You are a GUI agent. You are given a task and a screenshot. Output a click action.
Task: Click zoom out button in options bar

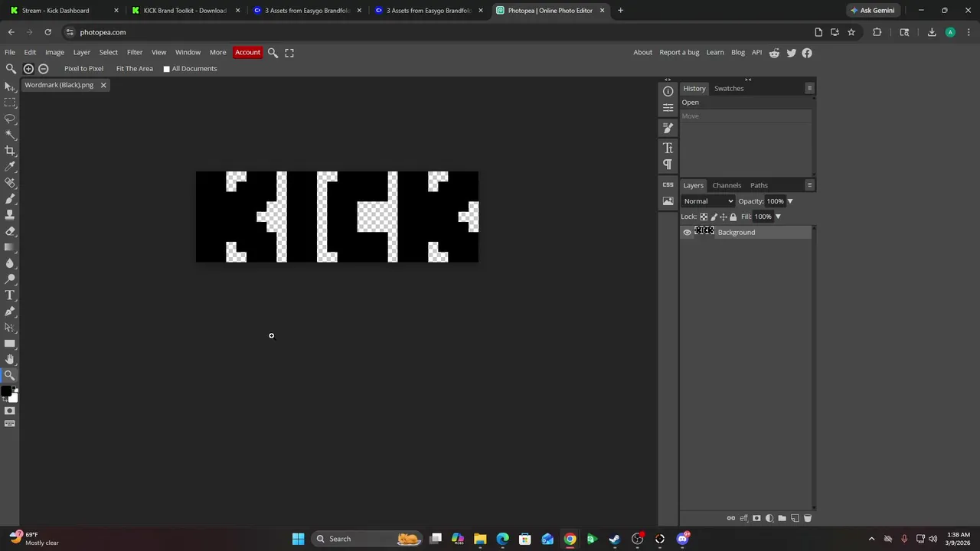pyautogui.click(x=44, y=69)
